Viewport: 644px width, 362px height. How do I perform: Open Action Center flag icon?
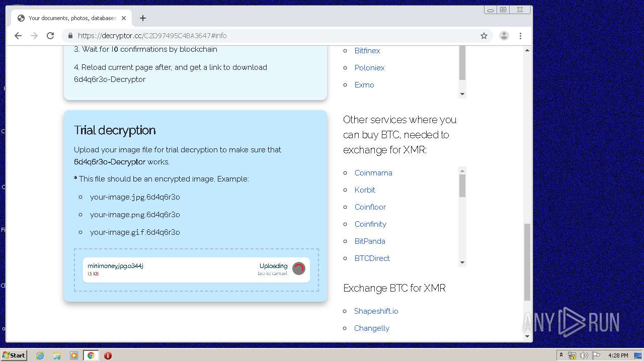[596, 355]
